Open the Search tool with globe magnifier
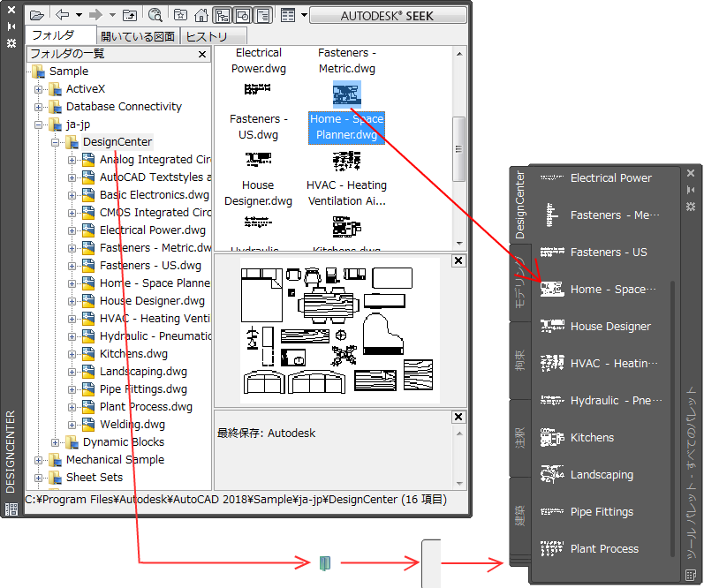 (155, 16)
